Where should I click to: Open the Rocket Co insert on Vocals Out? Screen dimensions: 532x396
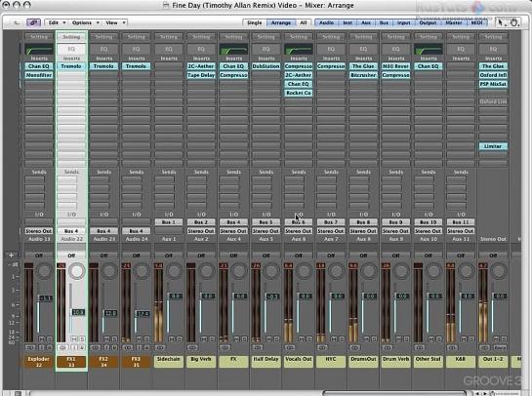(x=299, y=93)
